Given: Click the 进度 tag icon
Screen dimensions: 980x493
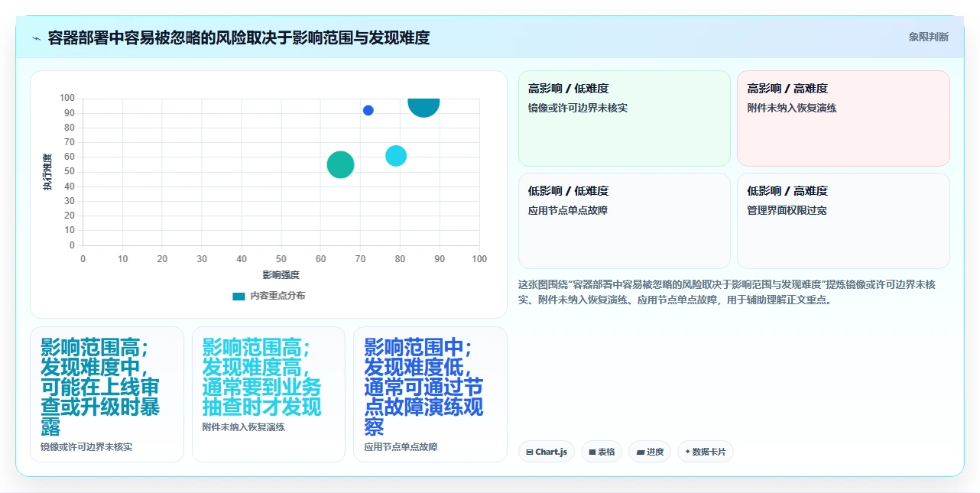Looking at the screenshot, I should (640, 452).
